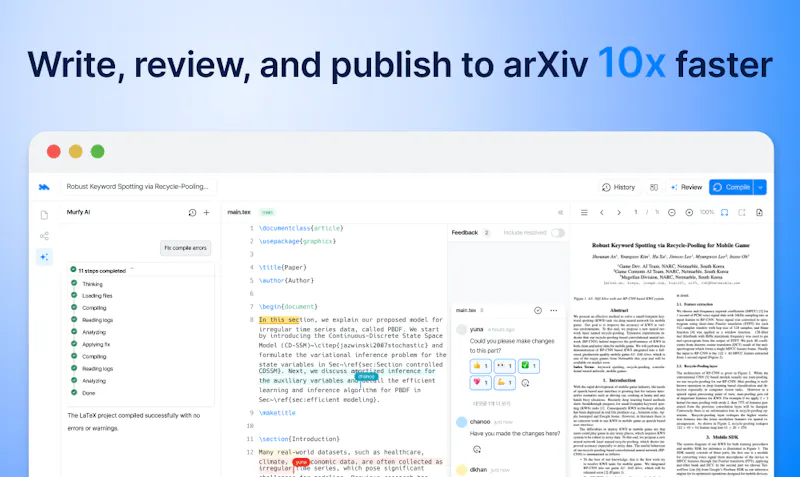Open PDF outline hamburger icon
800x477 pixels.
point(584,212)
